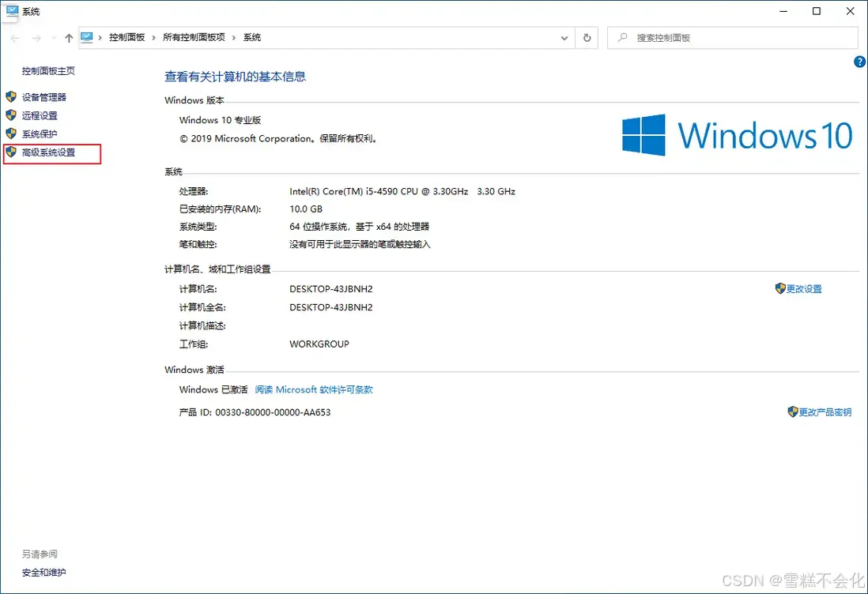Open 控制面板主页 link
Viewport: 868px width, 594px height.
(48, 71)
